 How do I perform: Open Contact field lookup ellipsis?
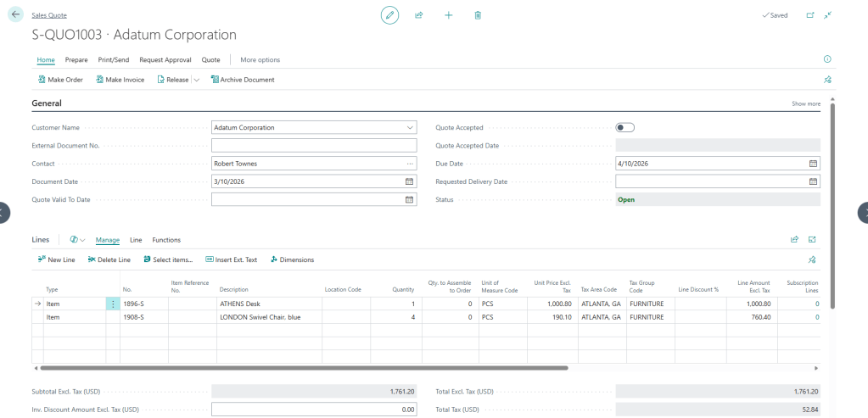click(410, 164)
